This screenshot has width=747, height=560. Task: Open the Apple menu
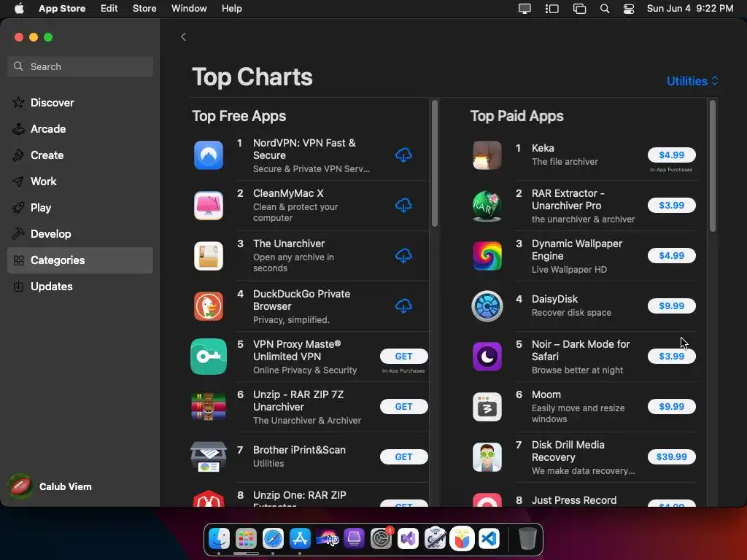19,9
